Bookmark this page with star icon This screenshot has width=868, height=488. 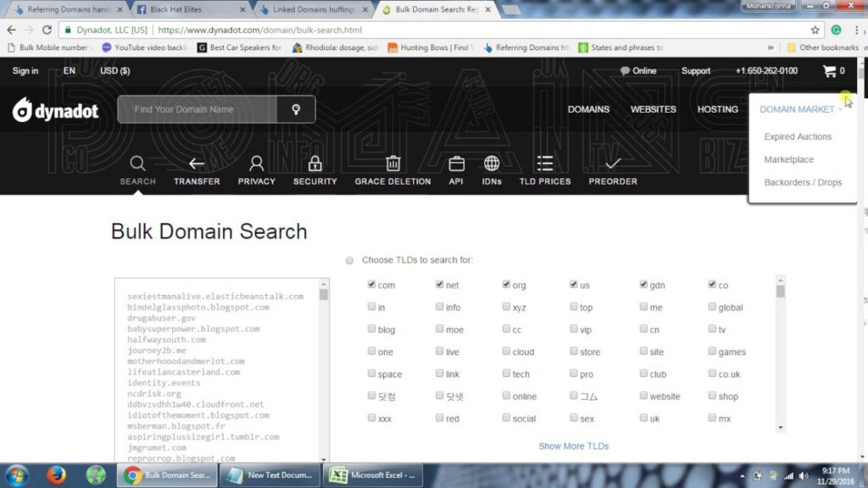point(815,30)
